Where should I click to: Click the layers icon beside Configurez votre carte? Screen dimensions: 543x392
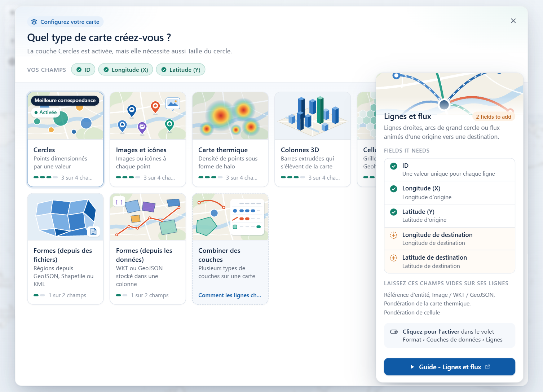pos(34,22)
